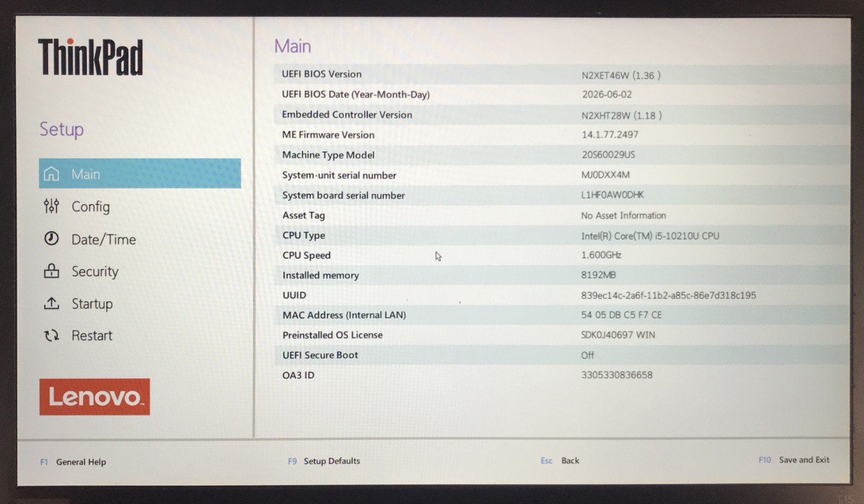Click serial value MJ0DXX4M

(x=605, y=175)
